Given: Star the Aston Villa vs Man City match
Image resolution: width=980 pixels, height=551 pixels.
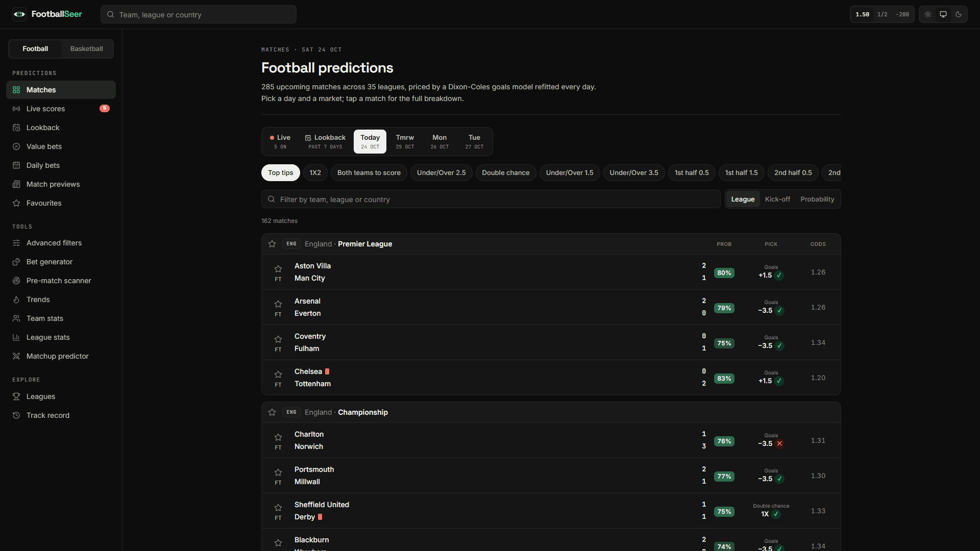Looking at the screenshot, I should (x=278, y=269).
